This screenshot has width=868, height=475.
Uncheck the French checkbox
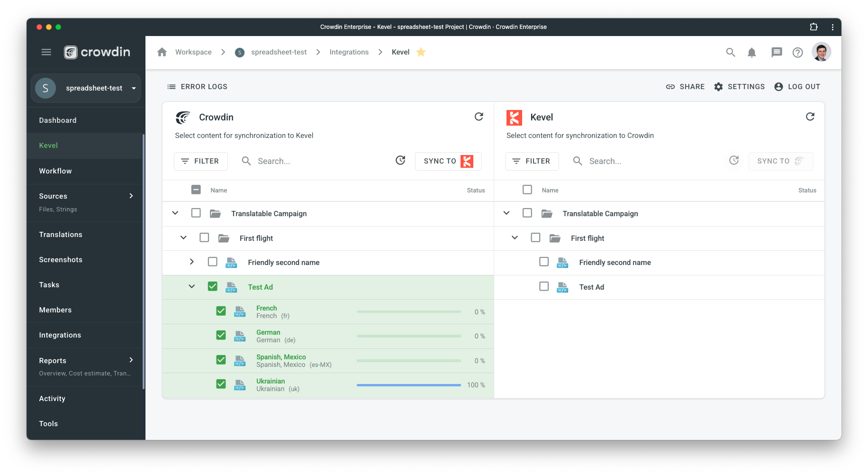click(221, 311)
